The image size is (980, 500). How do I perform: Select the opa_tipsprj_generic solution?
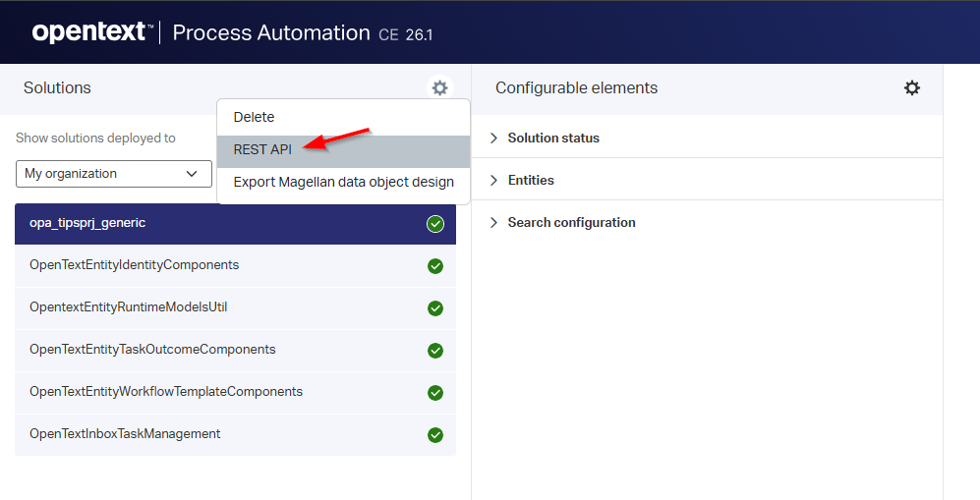pyautogui.click(x=235, y=223)
